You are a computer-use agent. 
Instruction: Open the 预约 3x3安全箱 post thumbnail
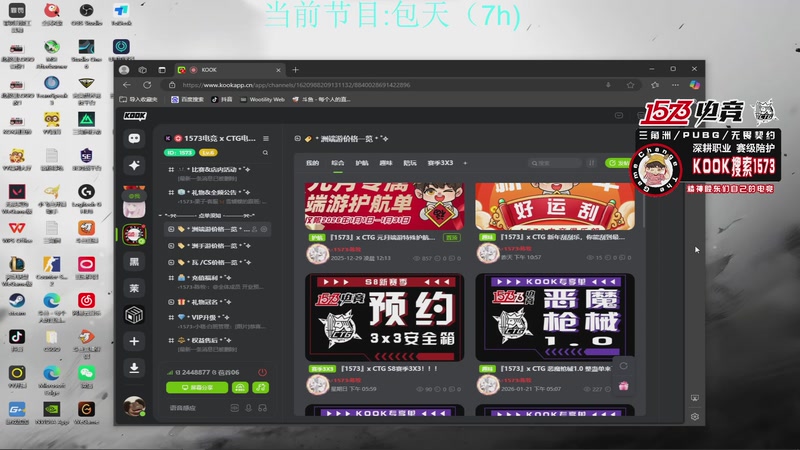(385, 317)
